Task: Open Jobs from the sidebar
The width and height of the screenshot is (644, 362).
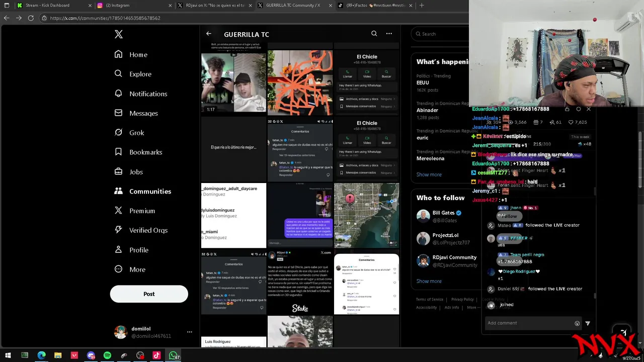Action: (x=128, y=171)
